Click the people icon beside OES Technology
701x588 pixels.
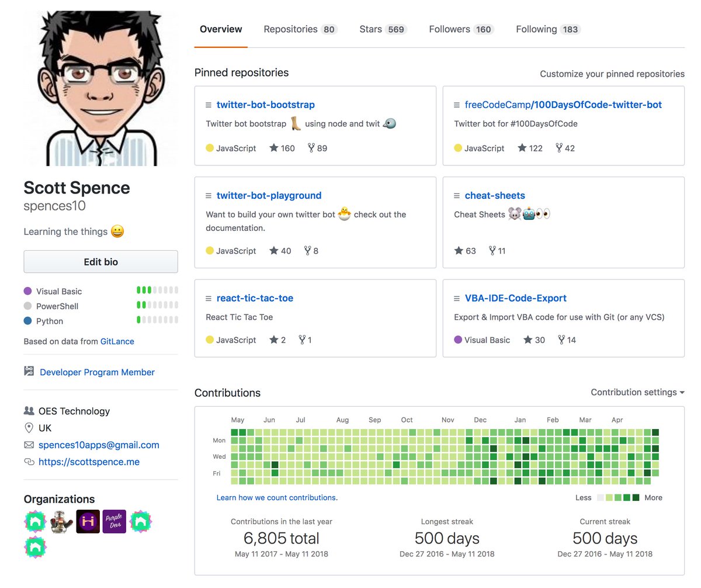tap(28, 411)
